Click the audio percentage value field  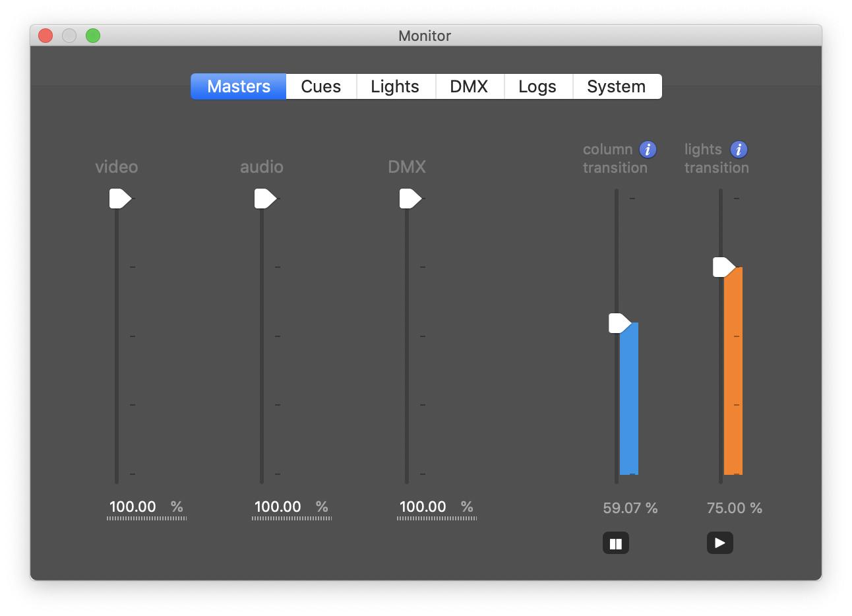pos(278,507)
